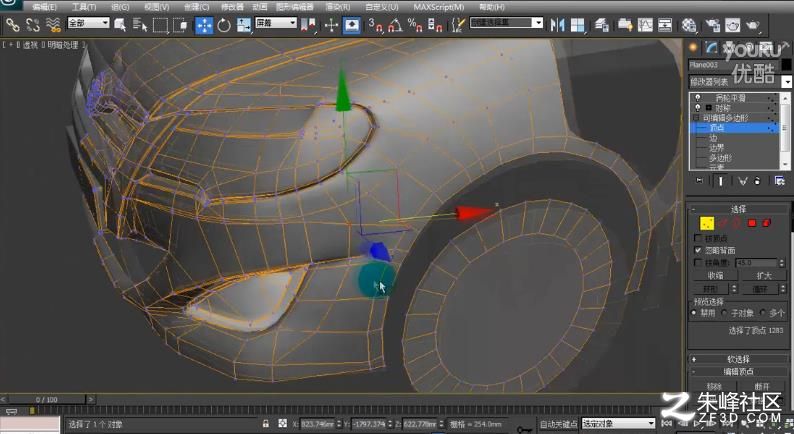
Task: Open Select by Name list tool
Action: [140, 25]
